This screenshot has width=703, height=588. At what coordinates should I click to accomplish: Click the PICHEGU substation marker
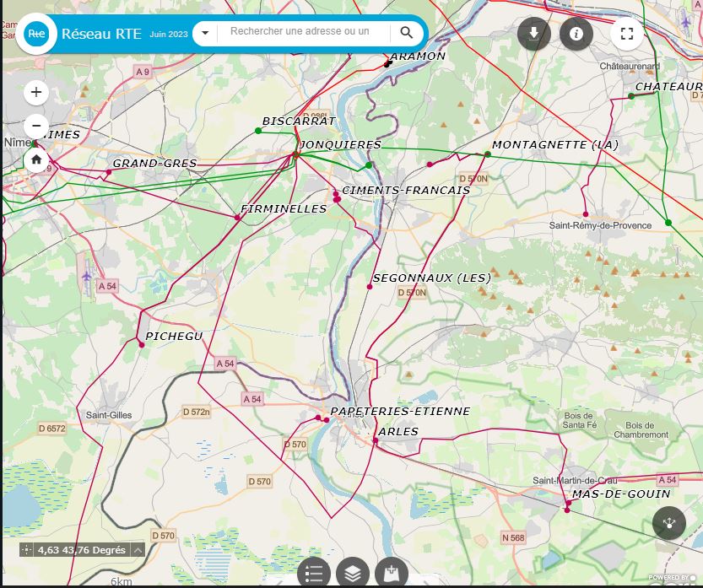(142, 344)
